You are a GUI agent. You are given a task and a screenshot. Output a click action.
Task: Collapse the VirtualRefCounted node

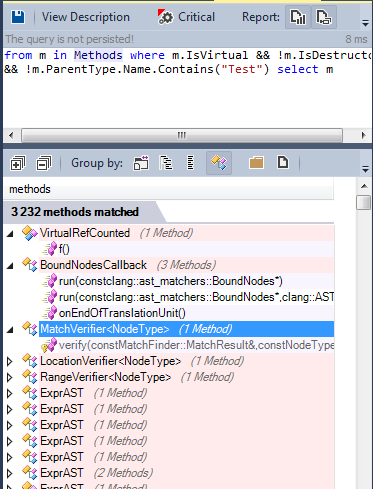10,234
